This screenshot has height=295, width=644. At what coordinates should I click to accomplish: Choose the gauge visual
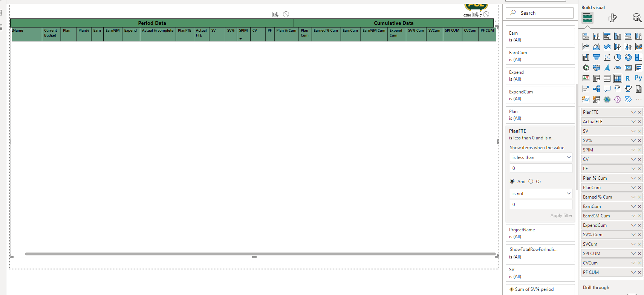pos(617,68)
